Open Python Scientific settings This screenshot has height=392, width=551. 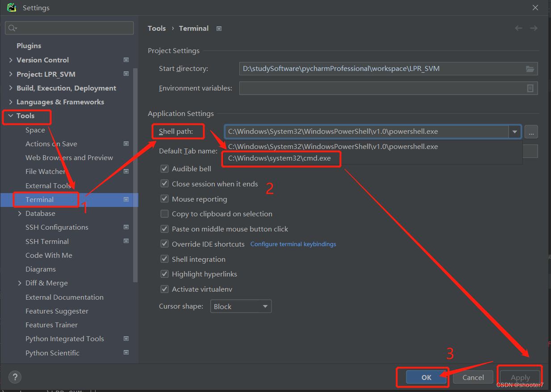pos(53,353)
